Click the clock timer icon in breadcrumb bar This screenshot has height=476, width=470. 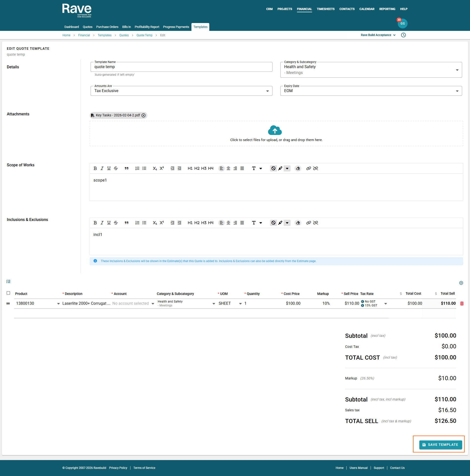(x=403, y=35)
